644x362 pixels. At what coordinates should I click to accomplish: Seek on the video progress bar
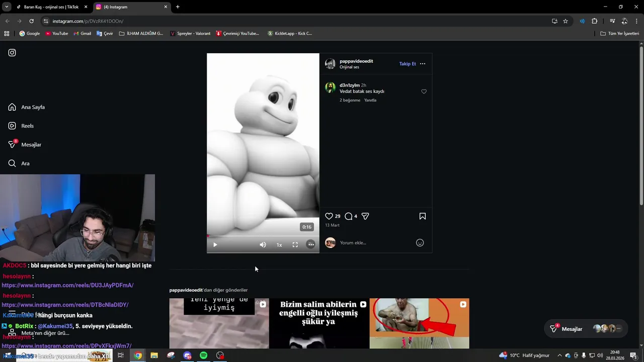coord(263,236)
